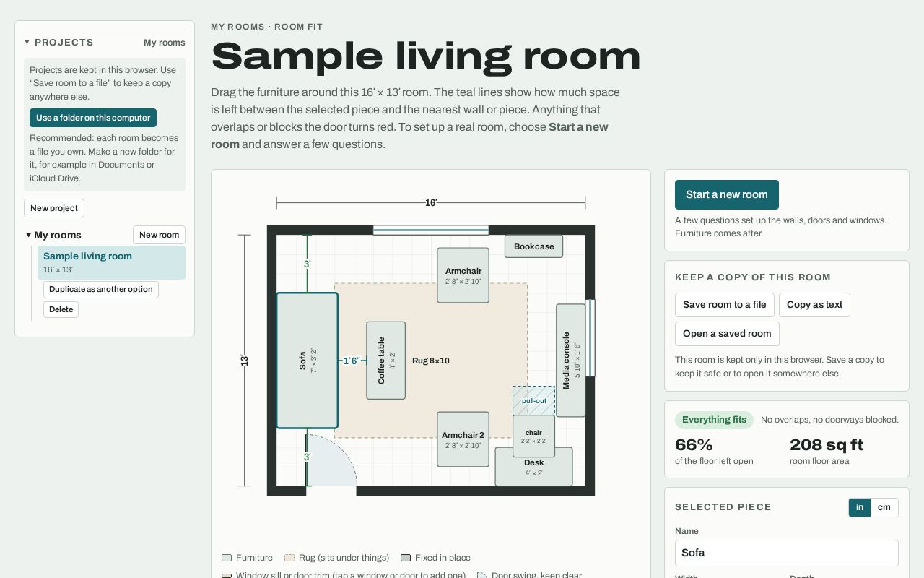Click the 208 sq ft floor area
The height and width of the screenshot is (578, 924).
pyautogui.click(x=827, y=444)
